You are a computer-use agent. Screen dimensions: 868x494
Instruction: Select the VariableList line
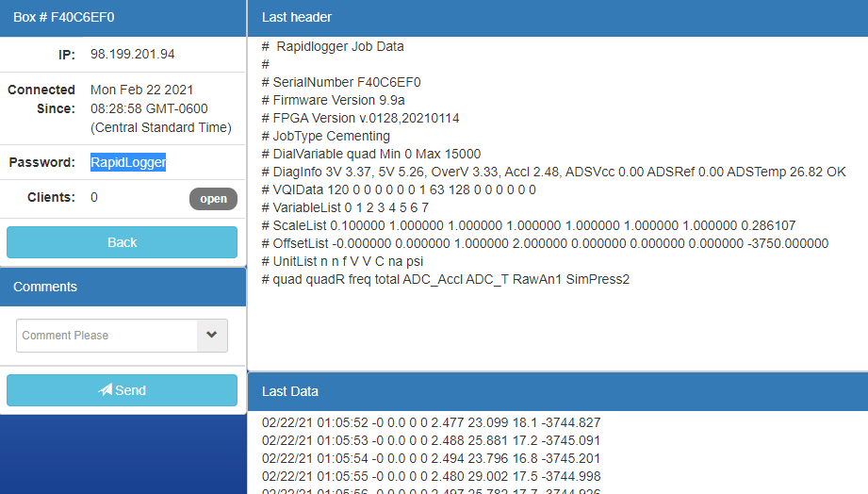click(345, 207)
